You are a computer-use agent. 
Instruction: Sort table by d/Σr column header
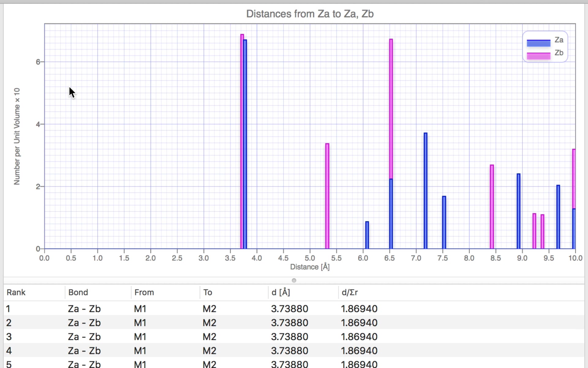click(x=350, y=292)
